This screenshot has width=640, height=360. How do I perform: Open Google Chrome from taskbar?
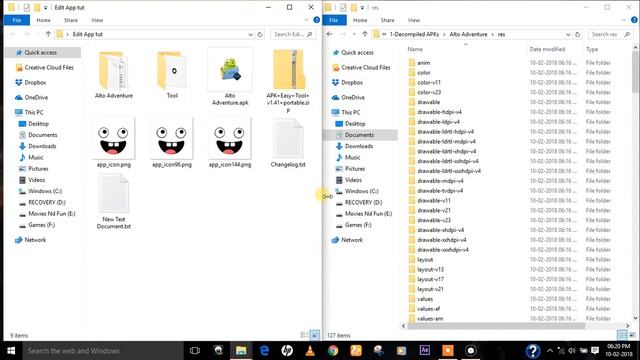point(333,351)
